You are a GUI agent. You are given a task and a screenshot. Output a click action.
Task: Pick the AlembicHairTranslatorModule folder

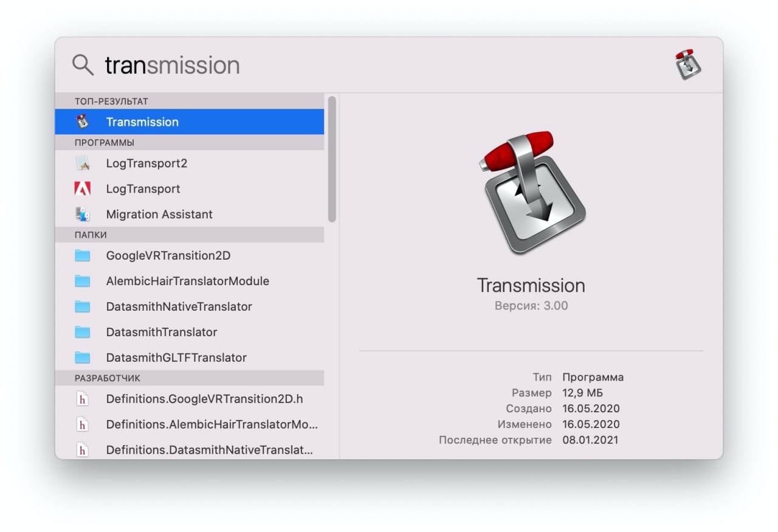click(190, 281)
